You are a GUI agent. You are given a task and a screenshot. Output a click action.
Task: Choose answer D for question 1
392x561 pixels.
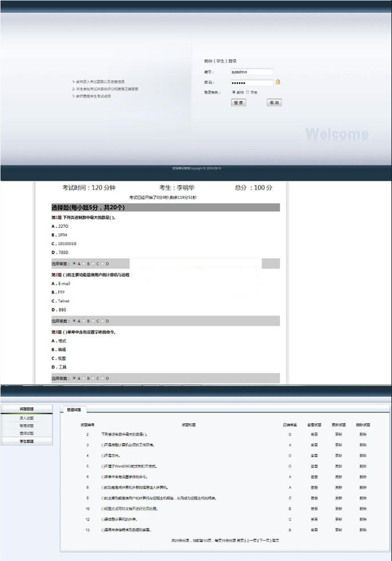(102, 264)
